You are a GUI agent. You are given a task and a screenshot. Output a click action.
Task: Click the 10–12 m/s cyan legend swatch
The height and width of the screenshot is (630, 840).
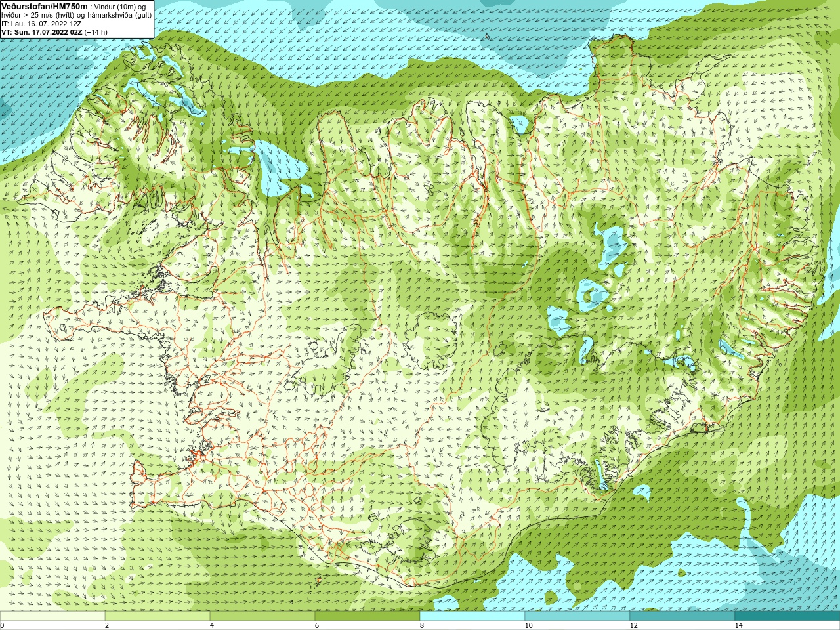pos(577,616)
